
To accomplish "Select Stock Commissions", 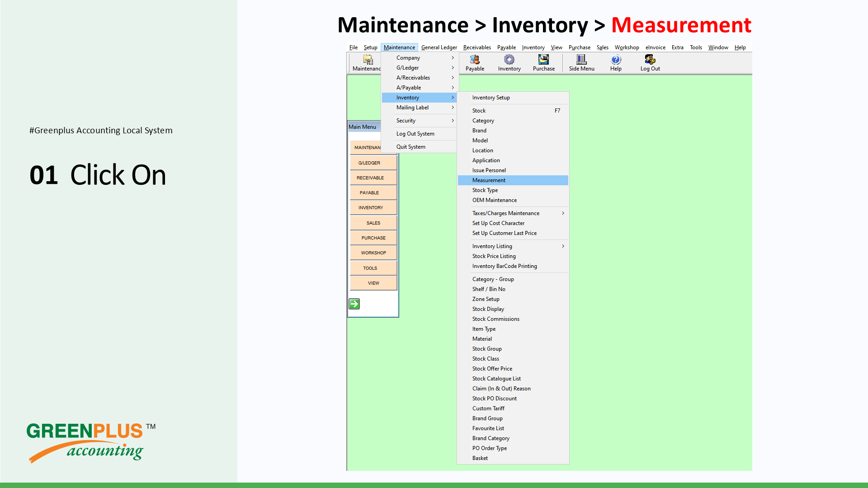I will (x=513, y=319).
